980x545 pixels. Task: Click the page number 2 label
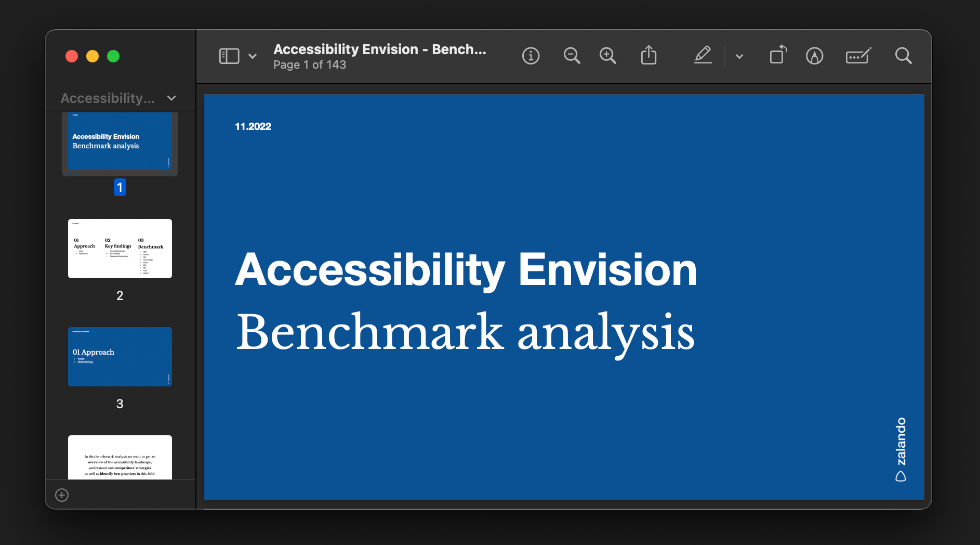120,296
